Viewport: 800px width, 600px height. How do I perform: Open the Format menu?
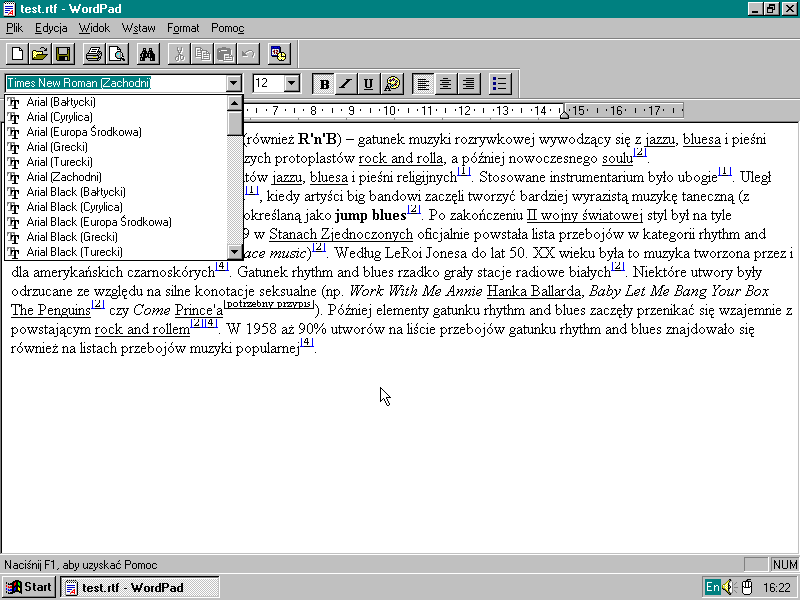coord(183,28)
